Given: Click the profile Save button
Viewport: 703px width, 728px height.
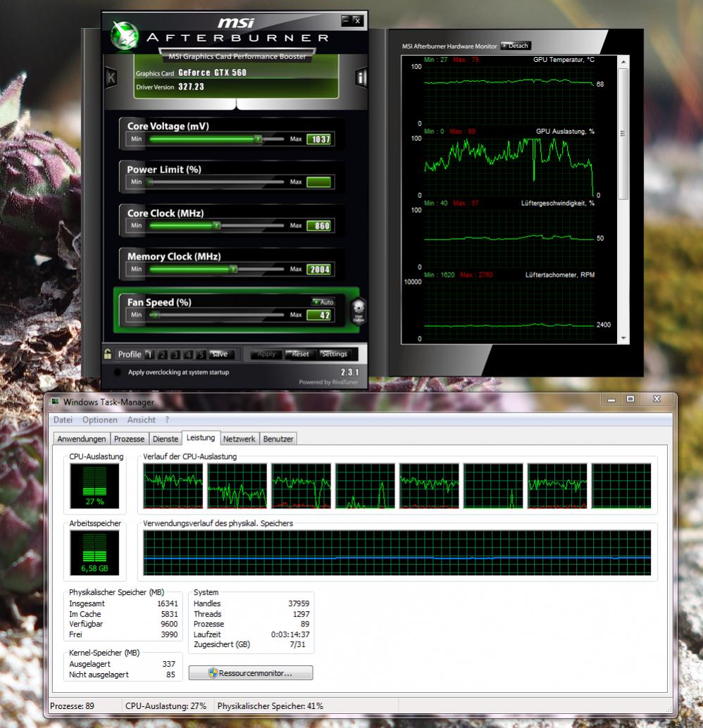Looking at the screenshot, I should point(220,353).
